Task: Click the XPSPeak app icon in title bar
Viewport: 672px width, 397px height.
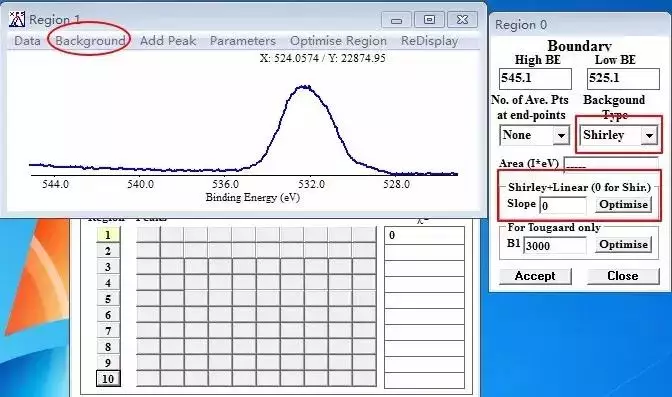Action: click(x=17, y=19)
